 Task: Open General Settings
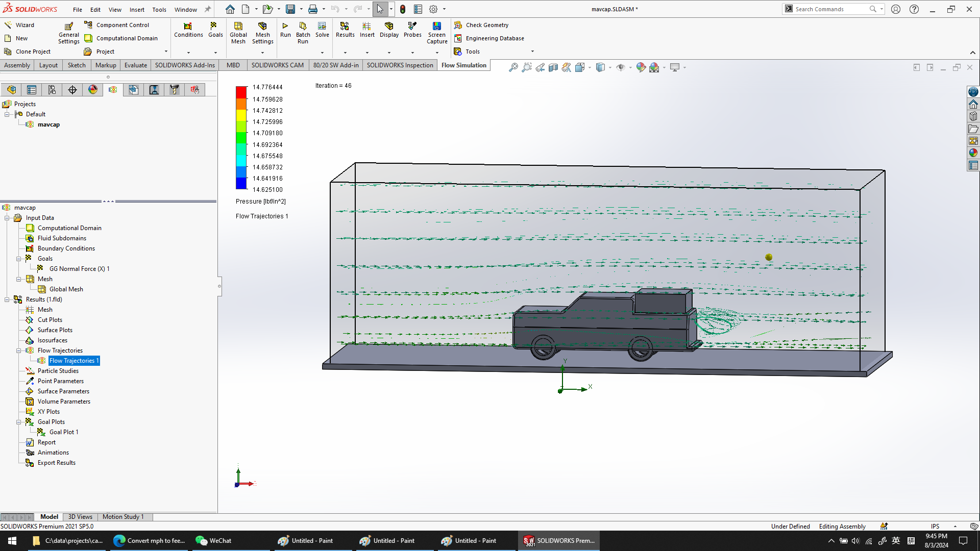point(69,33)
